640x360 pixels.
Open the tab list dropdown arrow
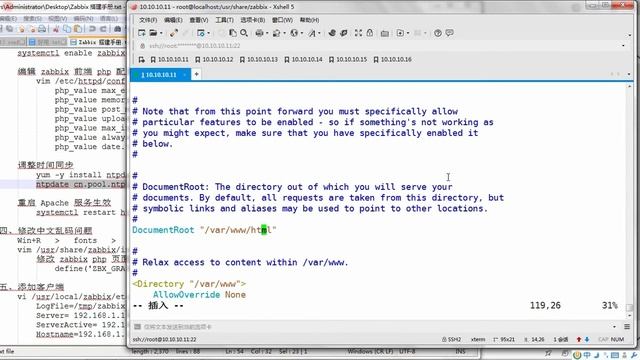tap(629, 74)
